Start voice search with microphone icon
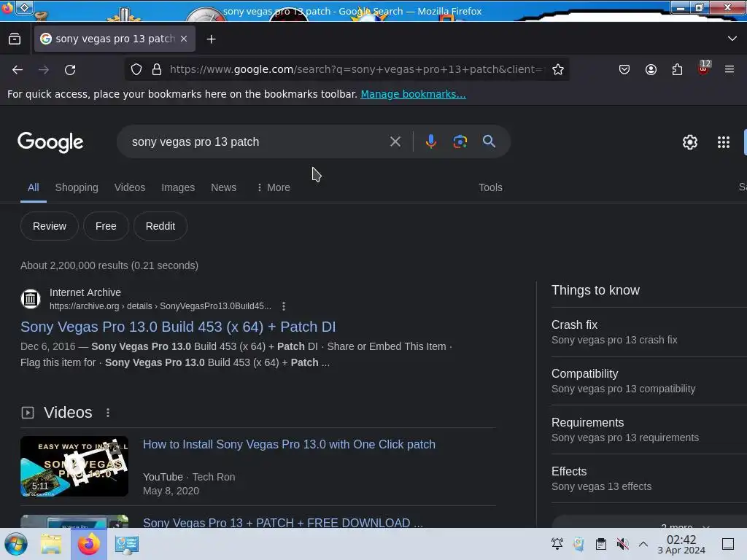Screen dimensions: 747x560 tap(430, 141)
